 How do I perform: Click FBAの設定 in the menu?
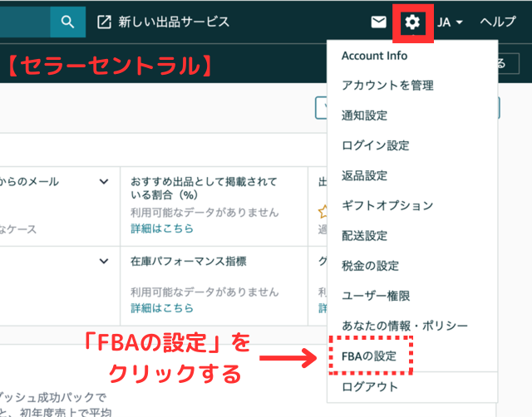click(369, 356)
